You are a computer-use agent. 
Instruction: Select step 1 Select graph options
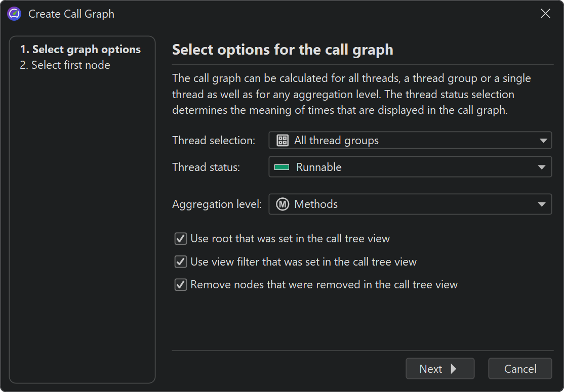click(80, 50)
